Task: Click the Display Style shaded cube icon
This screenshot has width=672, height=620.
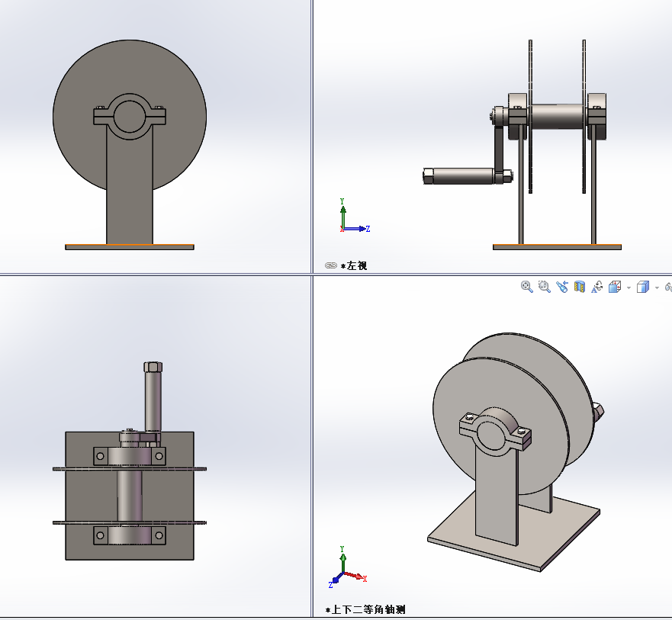Action: 643,287
